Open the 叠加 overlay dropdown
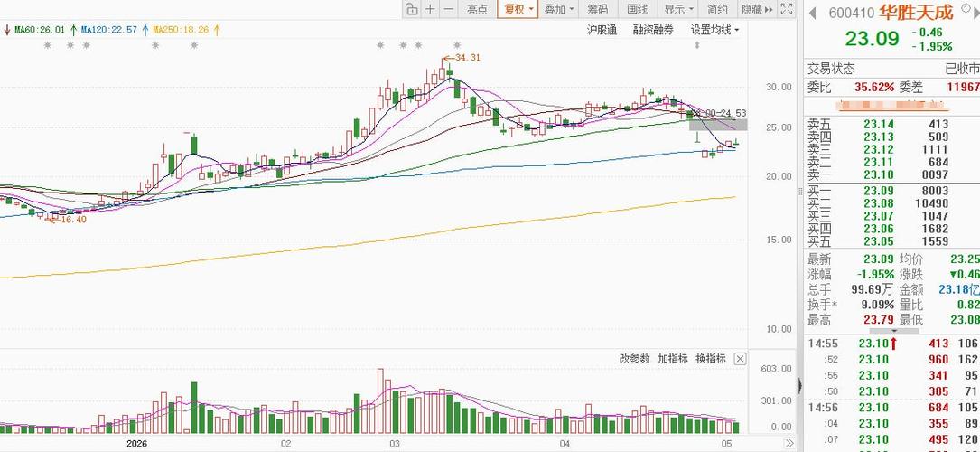 click(x=559, y=9)
